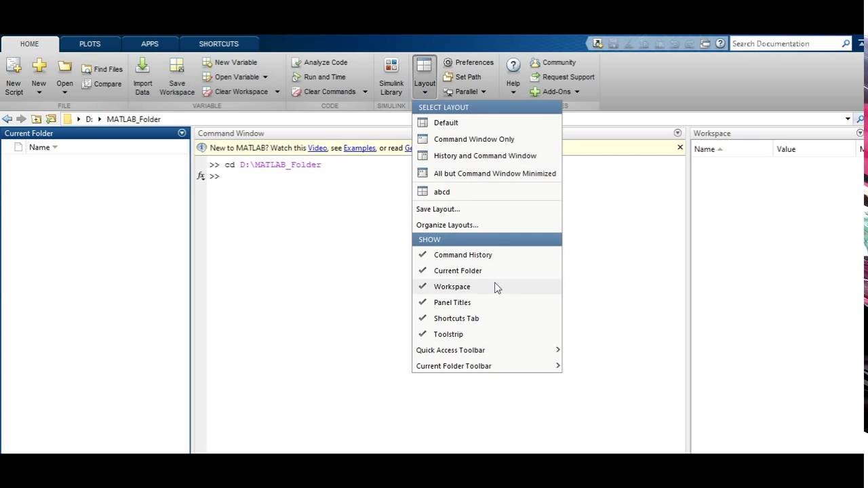Click Save Layout... in the menu
This screenshot has height=488, width=868.
click(x=487, y=209)
